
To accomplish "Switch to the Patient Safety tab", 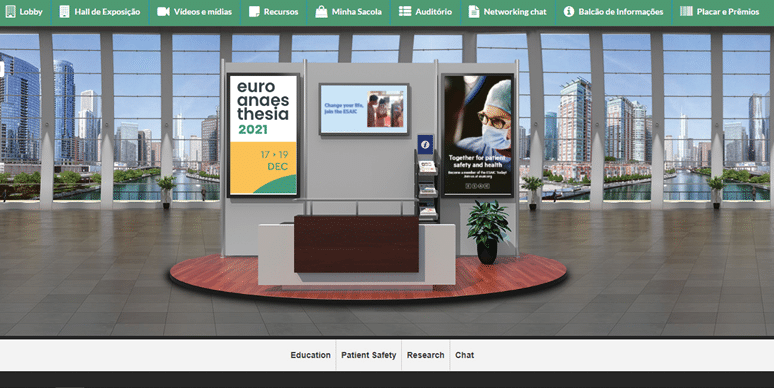I will (x=369, y=355).
